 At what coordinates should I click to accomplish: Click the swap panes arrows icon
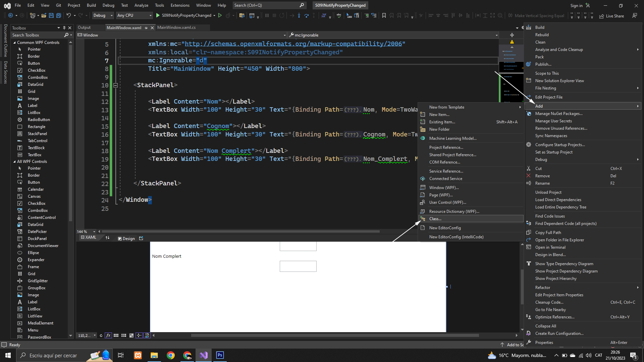pos(107,238)
